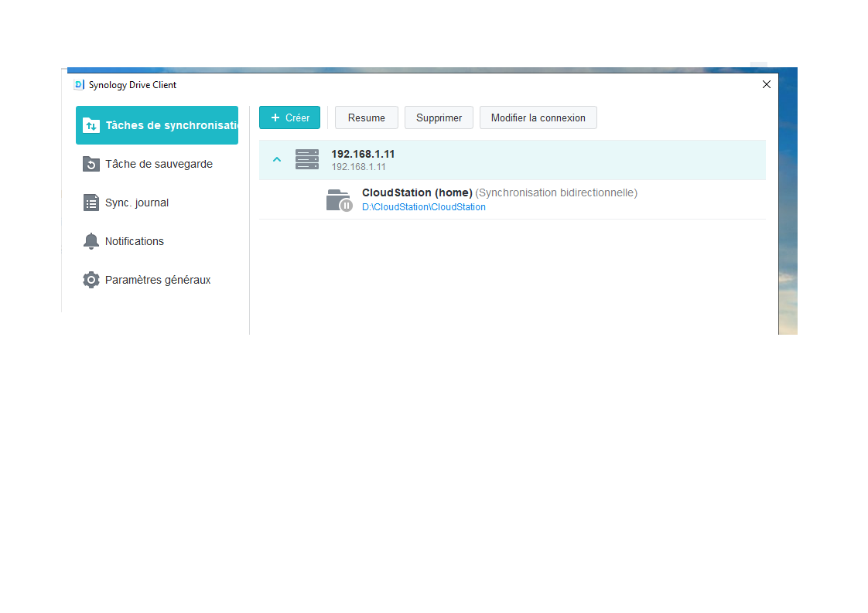Click the Synchronisation bidirectionnelle label

556,192
